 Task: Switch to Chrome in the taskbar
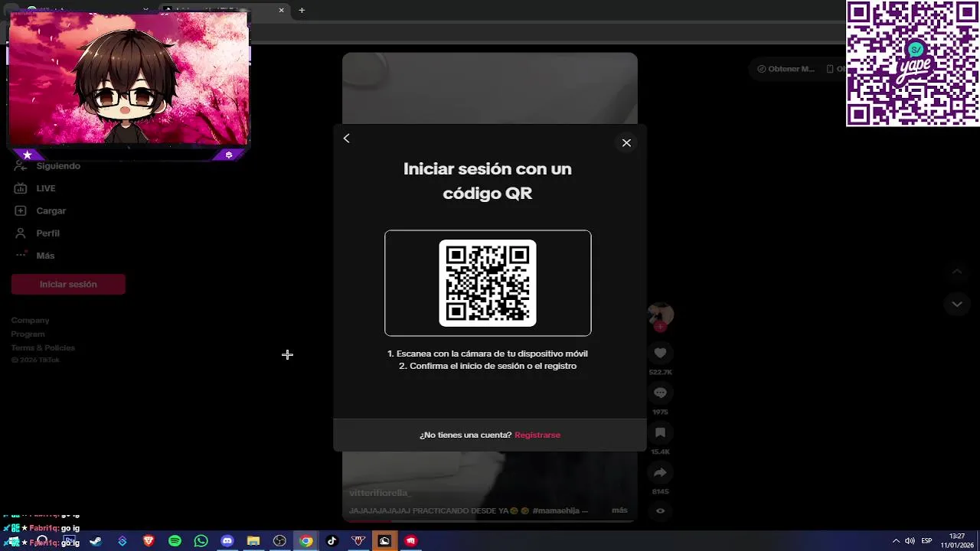[305, 541]
